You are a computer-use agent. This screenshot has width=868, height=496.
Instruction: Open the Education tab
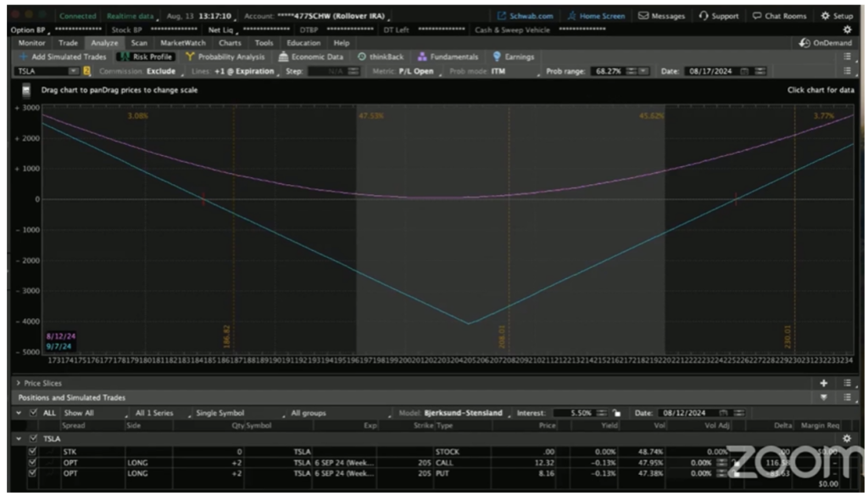coord(304,42)
